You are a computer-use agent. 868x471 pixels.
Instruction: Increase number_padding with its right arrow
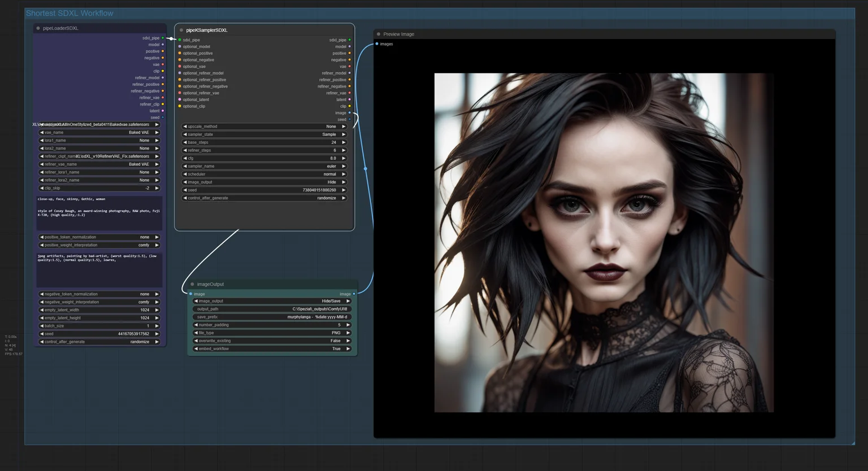349,325
